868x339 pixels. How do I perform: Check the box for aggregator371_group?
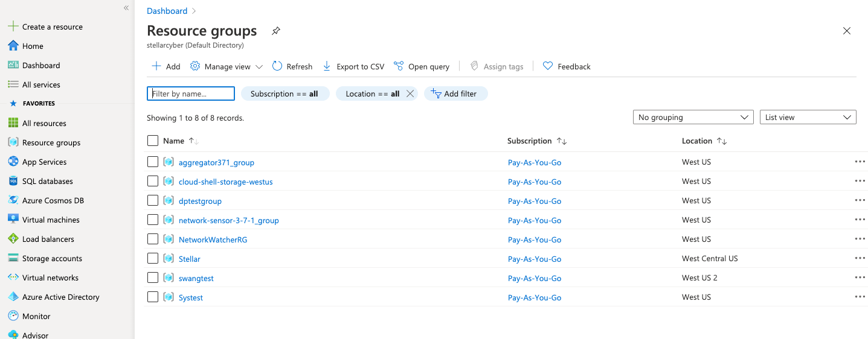[153, 162]
